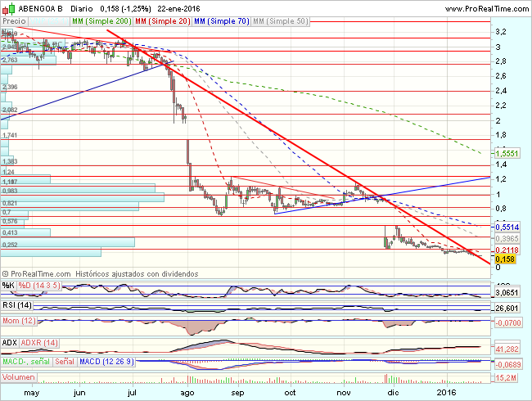Click the ago month on time axis

(x=187, y=393)
